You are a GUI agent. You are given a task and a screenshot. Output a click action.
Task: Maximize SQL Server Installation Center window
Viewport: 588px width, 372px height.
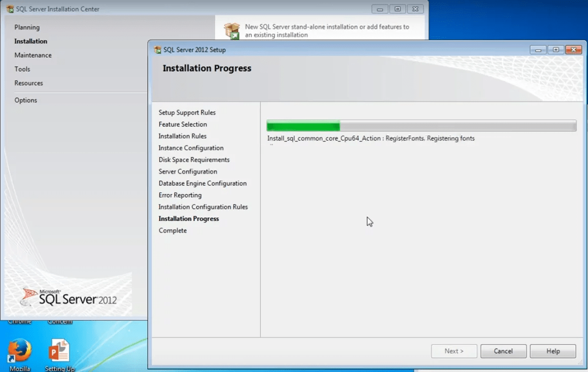398,9
